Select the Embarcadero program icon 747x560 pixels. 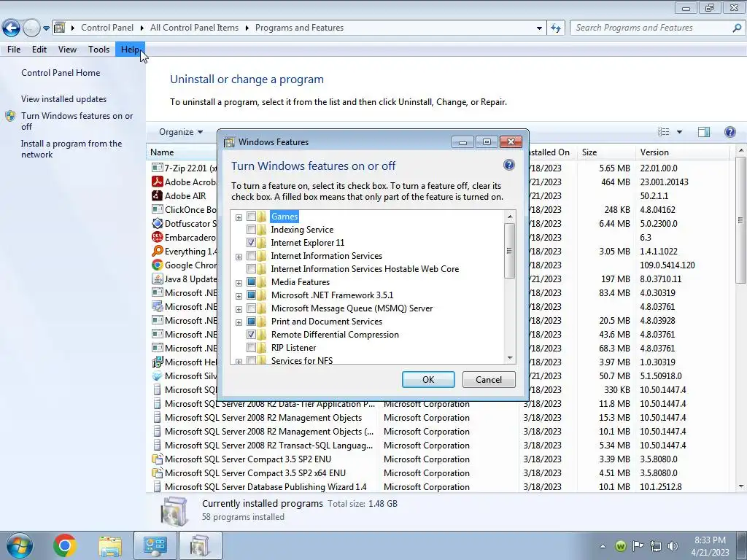158,237
